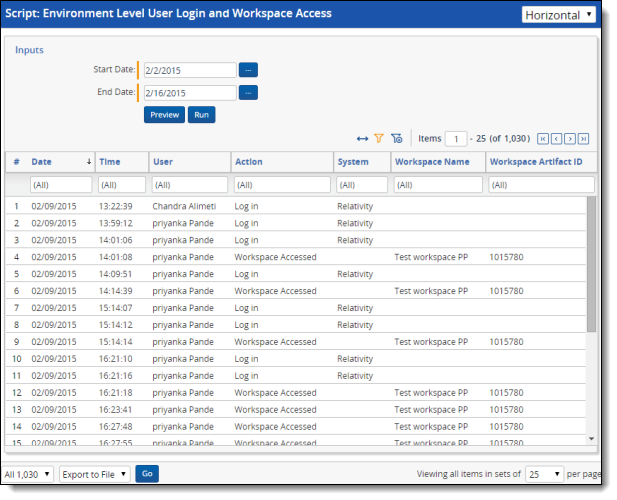The image size is (617, 500).
Task: Click time 16:27:48 in row 14
Action: (115, 426)
